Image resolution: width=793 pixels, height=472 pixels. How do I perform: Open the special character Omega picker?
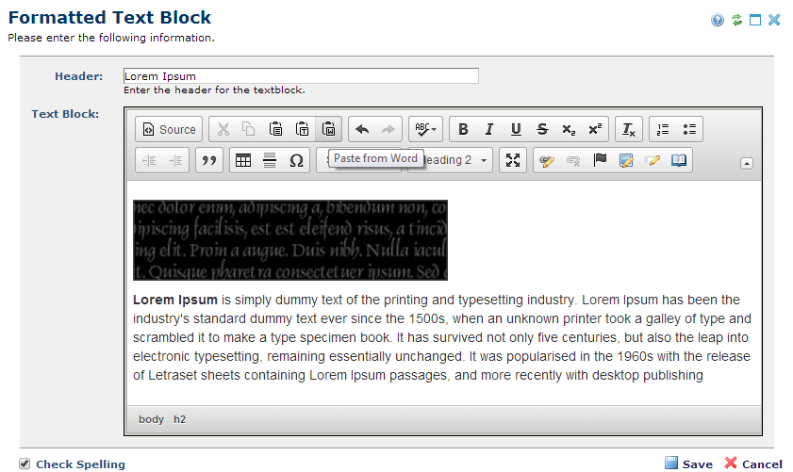point(296,161)
